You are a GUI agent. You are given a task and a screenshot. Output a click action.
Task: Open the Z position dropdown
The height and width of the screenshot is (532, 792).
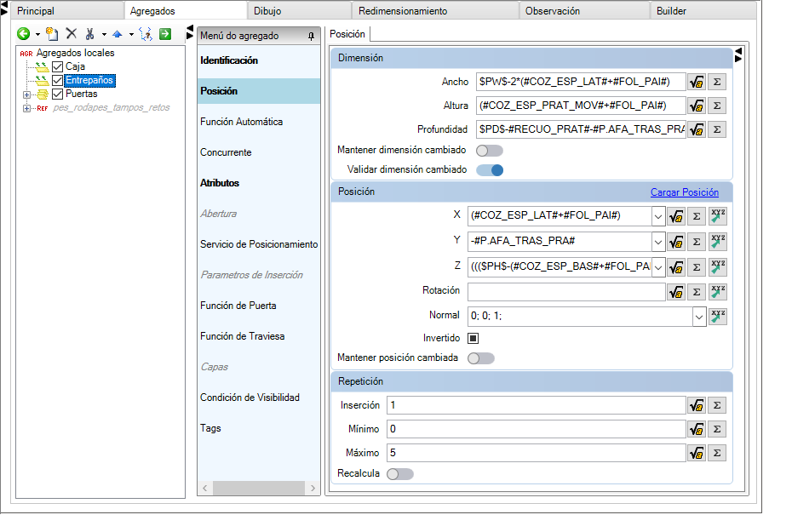pos(657,267)
